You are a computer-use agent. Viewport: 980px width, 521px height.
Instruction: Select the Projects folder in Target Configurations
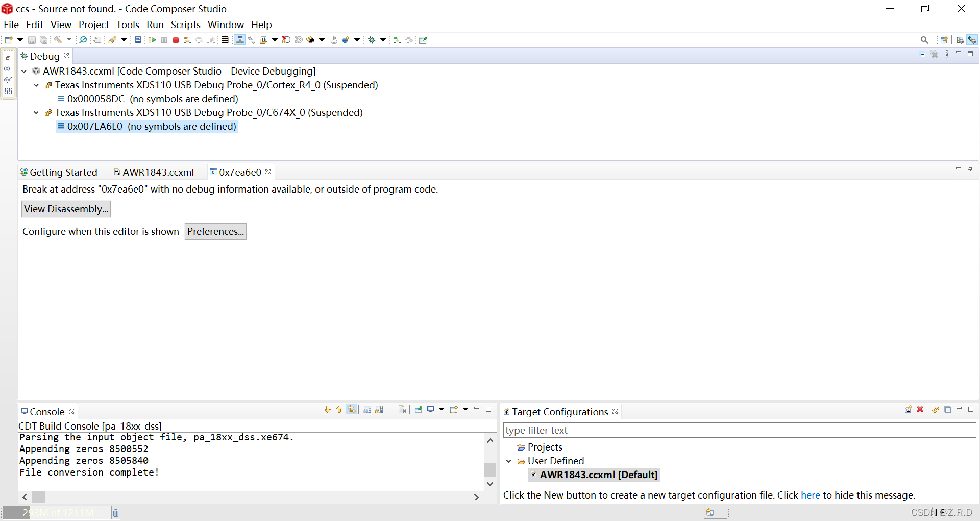click(540, 447)
